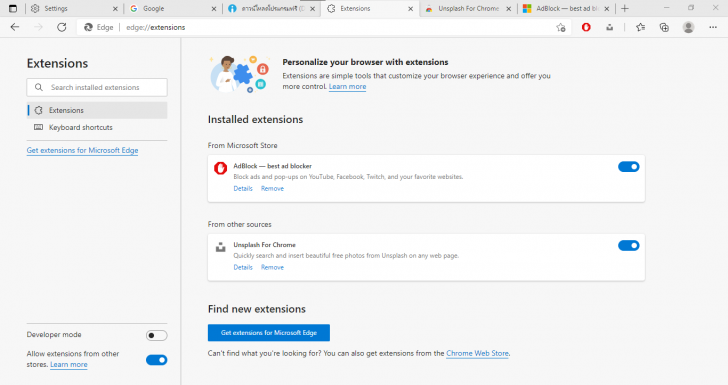Close the Extensions tab
Image resolution: width=728 pixels, height=385 pixels.
tap(410, 9)
